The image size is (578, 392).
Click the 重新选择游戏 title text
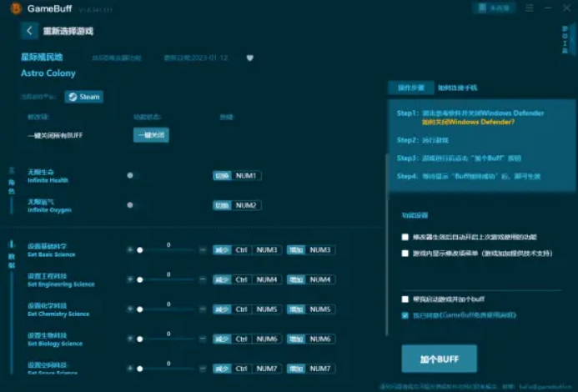(68, 31)
